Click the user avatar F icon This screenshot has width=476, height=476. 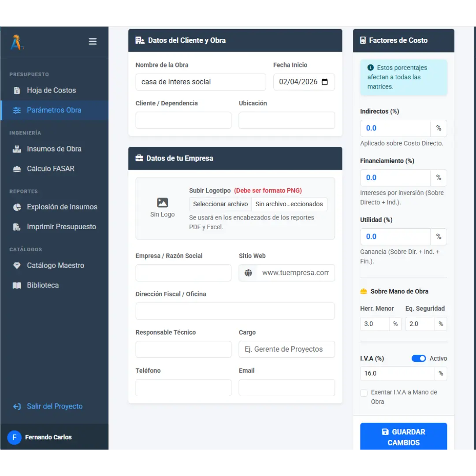click(14, 437)
